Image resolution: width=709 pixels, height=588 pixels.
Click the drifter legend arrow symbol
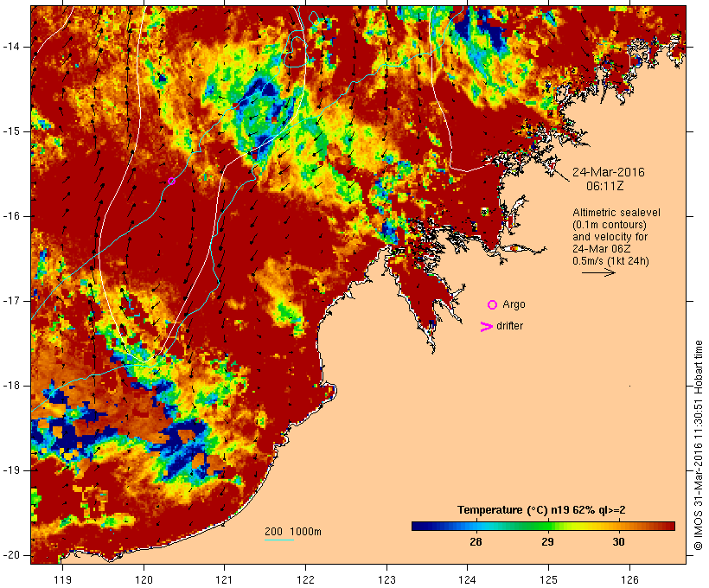click(x=486, y=327)
